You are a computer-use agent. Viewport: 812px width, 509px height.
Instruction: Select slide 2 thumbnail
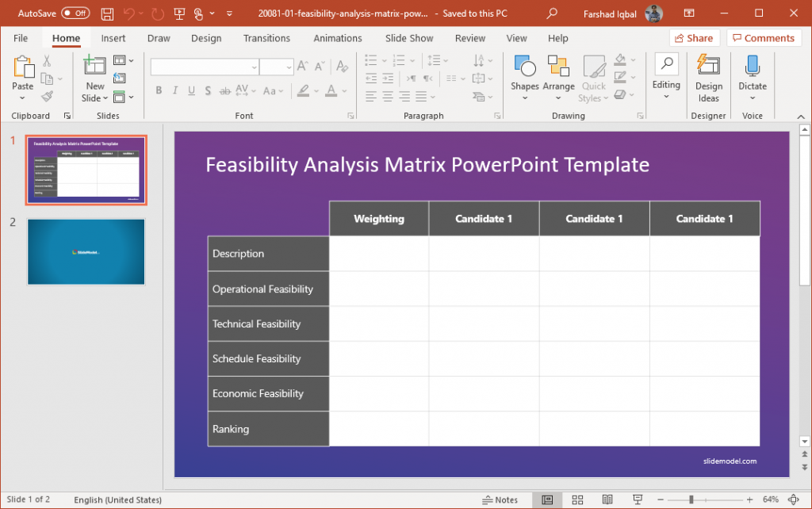click(86, 252)
